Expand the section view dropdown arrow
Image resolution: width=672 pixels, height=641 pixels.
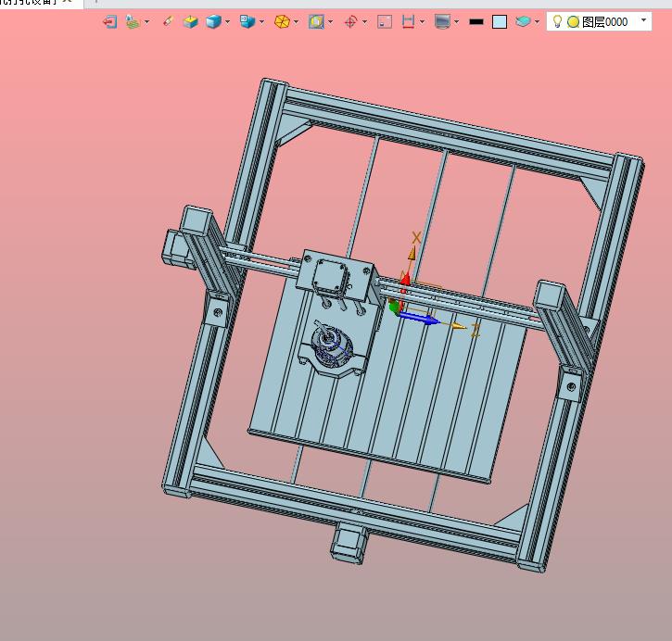tap(330, 22)
